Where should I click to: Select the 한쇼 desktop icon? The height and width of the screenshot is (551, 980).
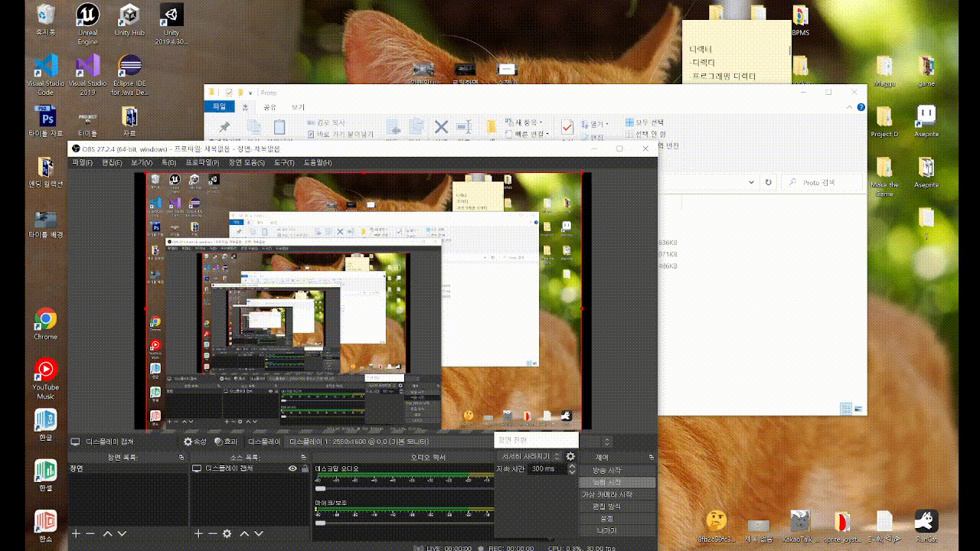click(45, 526)
